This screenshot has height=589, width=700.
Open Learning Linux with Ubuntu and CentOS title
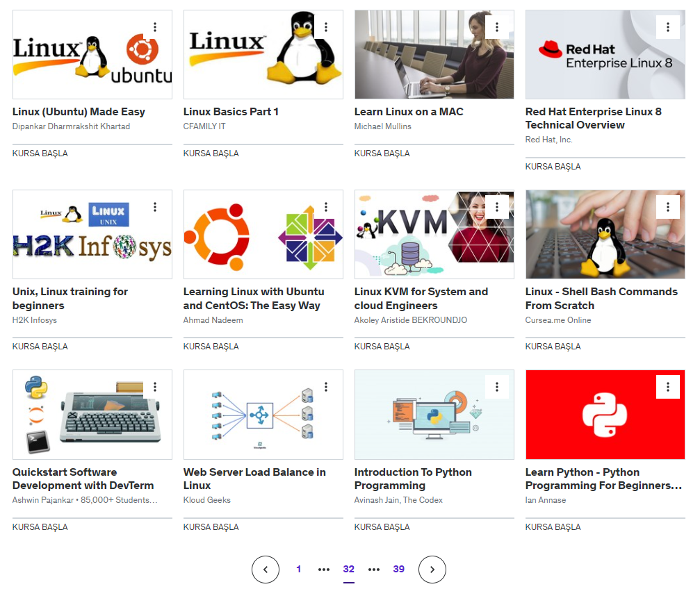click(254, 299)
